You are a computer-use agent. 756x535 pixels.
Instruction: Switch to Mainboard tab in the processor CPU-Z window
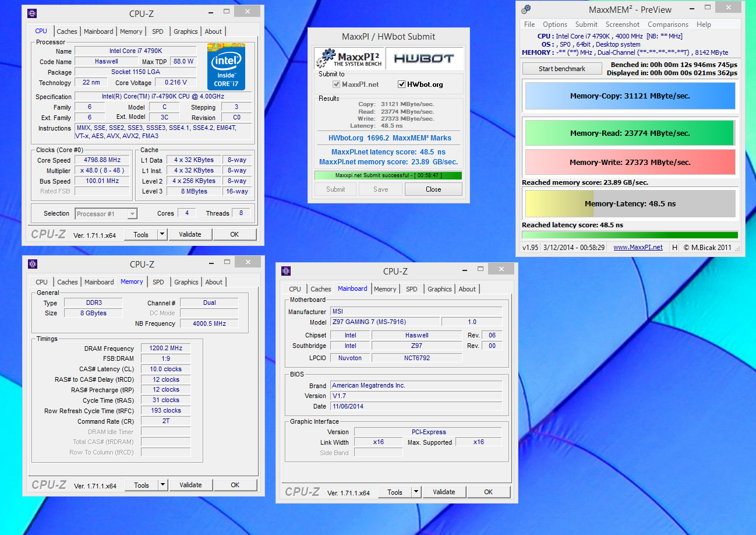pyautogui.click(x=98, y=31)
